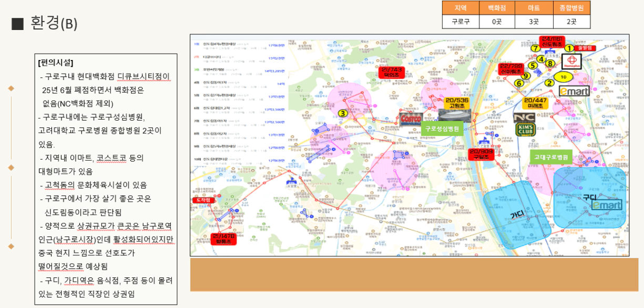Click yellow marker number 5
Viewport: 644px width, 308px height.
532,66
